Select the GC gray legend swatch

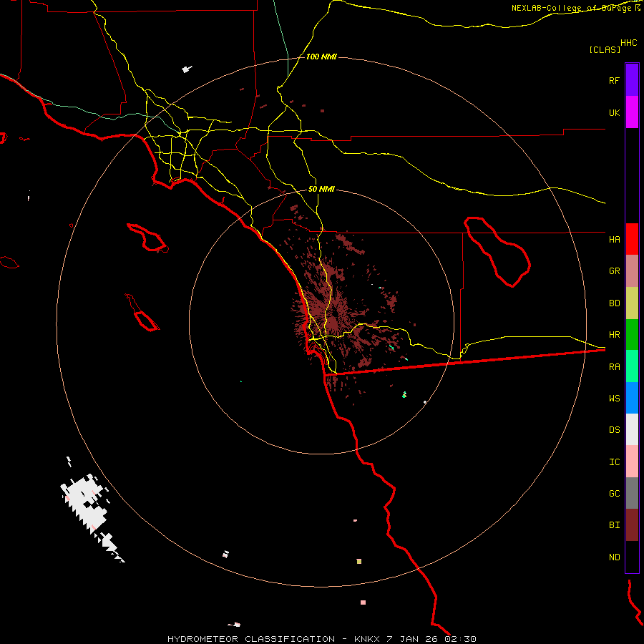[632, 493]
